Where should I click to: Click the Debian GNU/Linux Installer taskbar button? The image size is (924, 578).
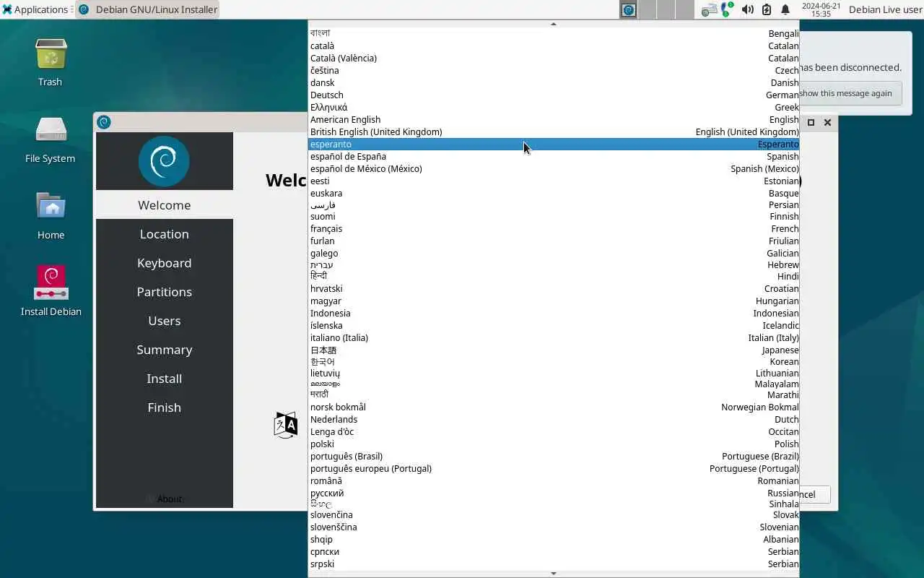tap(147, 9)
